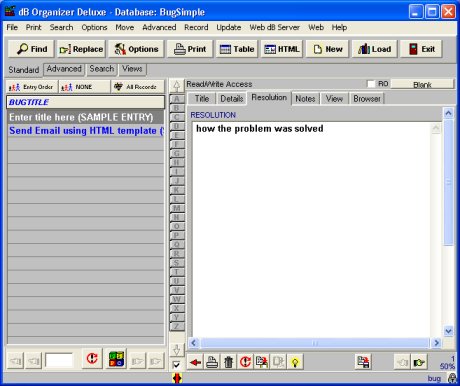This screenshot has width=460, height=386.
Task: Generate HTML using the HTML button
Action: [282, 49]
